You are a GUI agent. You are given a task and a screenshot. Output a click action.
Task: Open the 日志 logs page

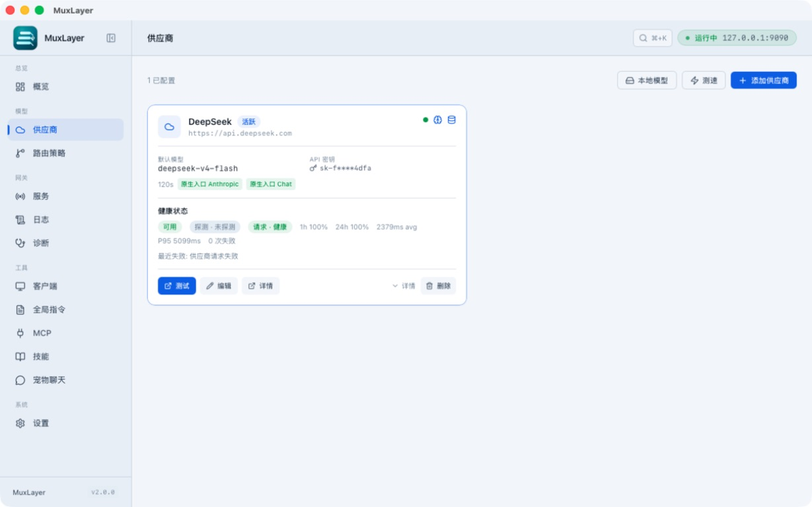point(65,220)
